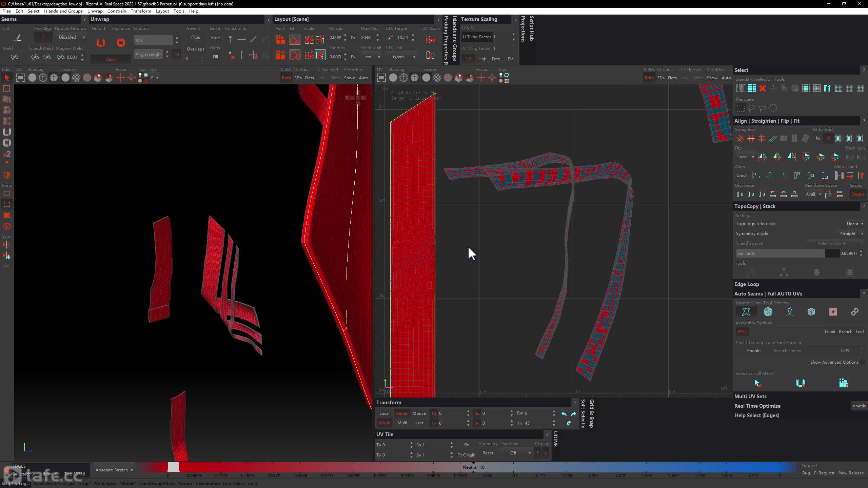The image size is (868, 488).
Task: Select the rectangle Marquee tool
Action: [x=741, y=108]
